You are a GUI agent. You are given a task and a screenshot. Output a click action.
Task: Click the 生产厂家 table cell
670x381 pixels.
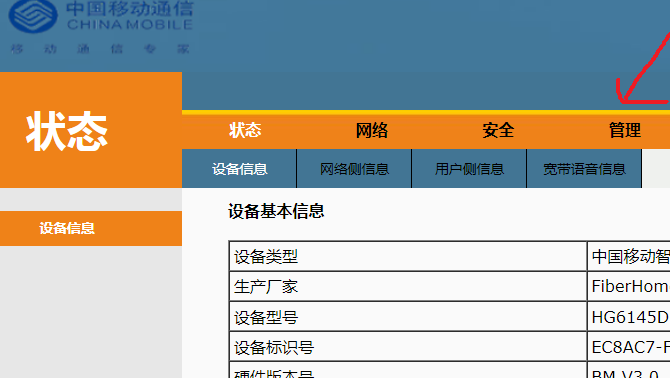click(x=408, y=286)
